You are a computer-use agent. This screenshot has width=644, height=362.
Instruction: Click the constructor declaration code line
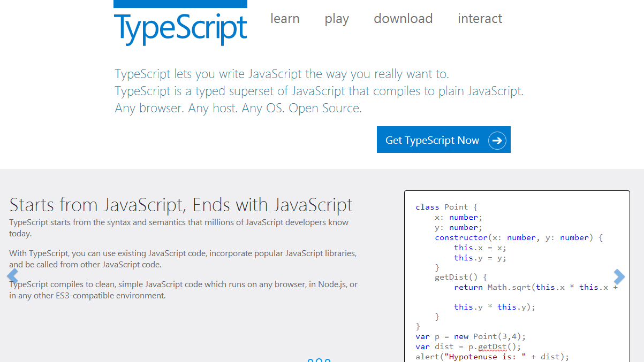click(519, 237)
